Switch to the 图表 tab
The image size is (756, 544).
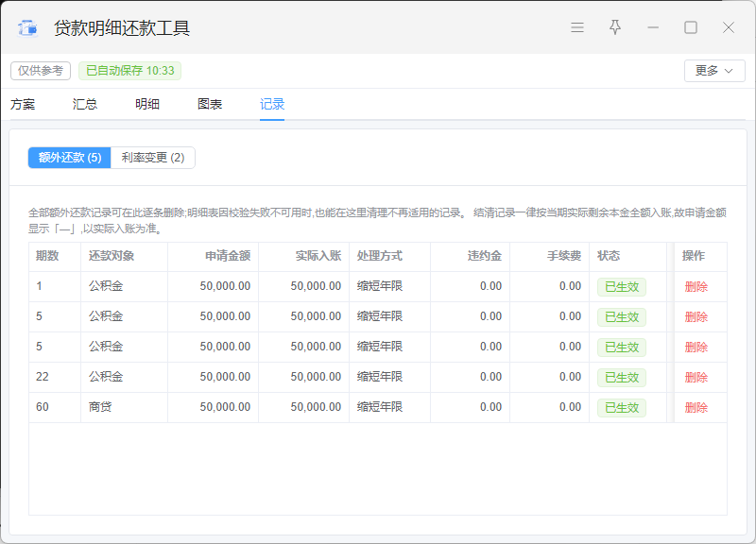(210, 104)
